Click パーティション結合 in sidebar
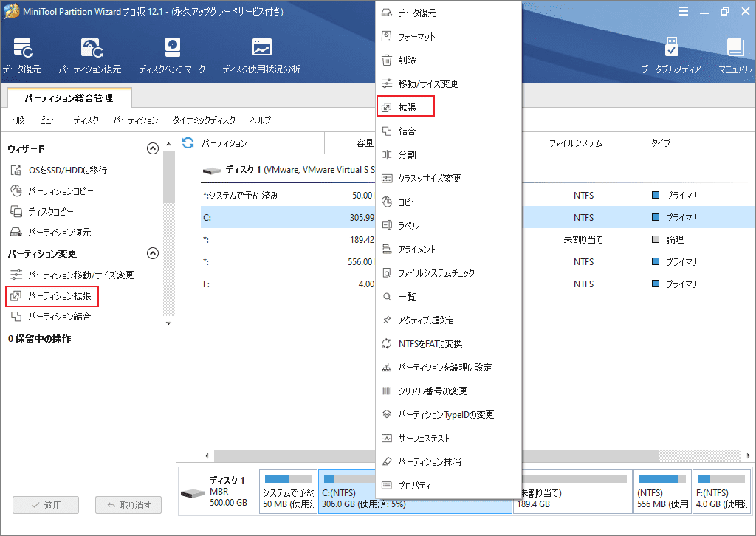 (51, 317)
